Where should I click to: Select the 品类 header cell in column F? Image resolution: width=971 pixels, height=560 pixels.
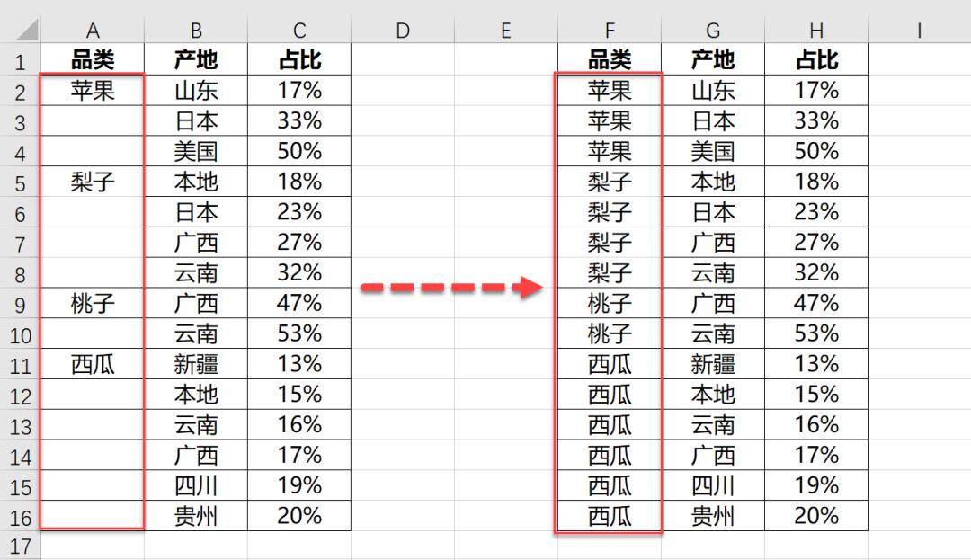click(x=610, y=59)
